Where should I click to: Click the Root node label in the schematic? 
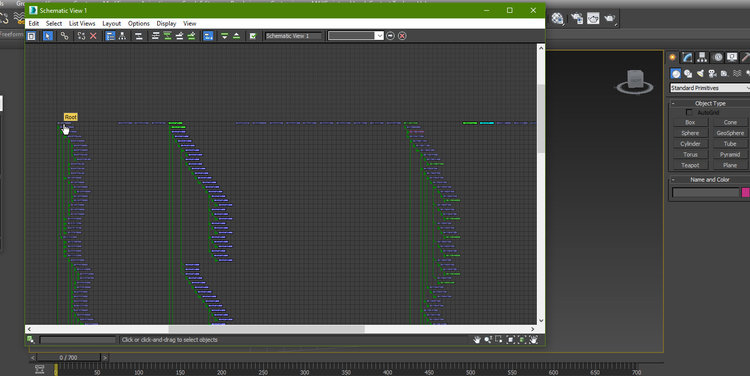point(70,117)
